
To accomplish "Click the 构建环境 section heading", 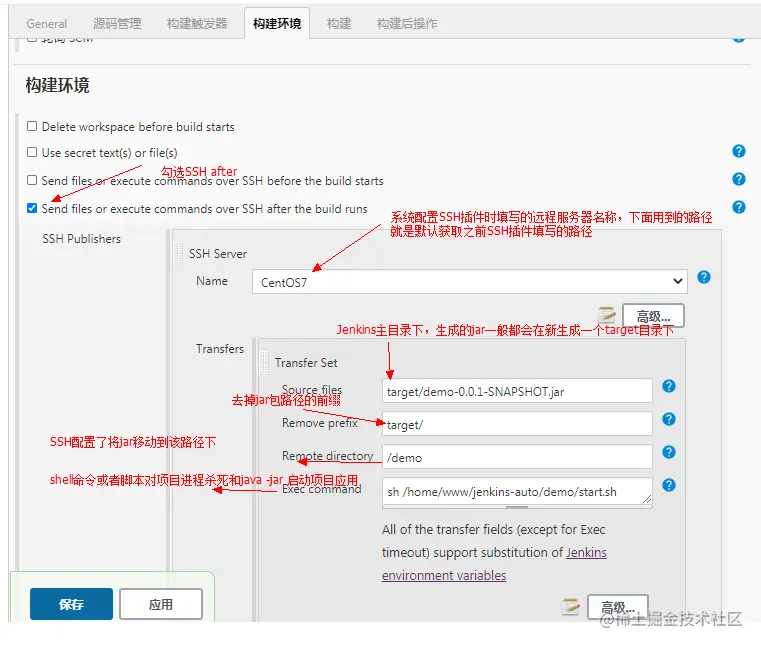I will click(57, 85).
